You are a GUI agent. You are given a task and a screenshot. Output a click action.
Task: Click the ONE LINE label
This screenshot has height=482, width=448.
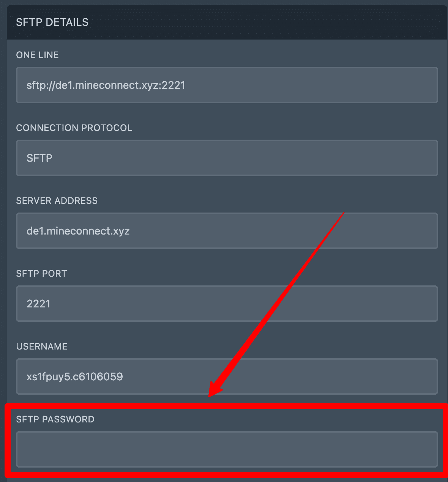(x=37, y=55)
